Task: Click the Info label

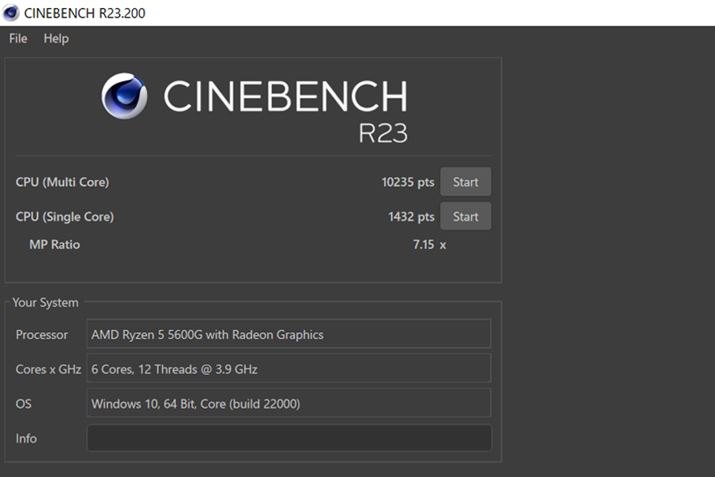Action: (26, 438)
